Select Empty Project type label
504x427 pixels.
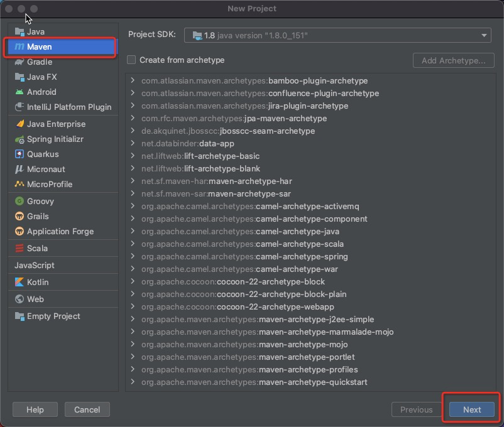click(53, 316)
